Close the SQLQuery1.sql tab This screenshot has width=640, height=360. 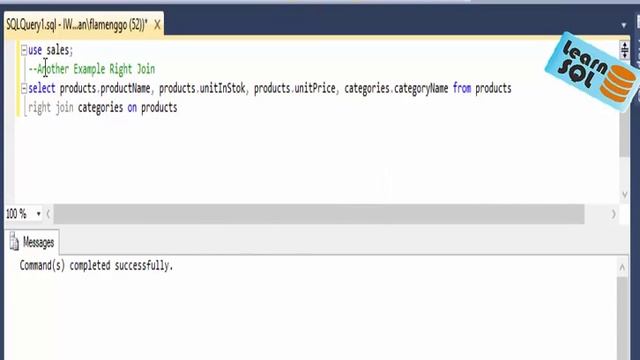click(x=157, y=25)
